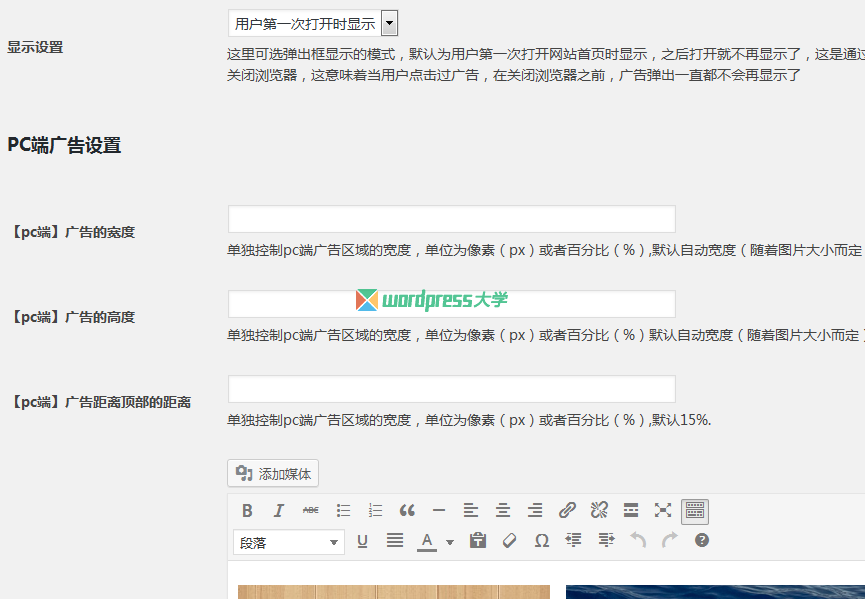Click the 【pc端】广告的宽度 label
Screen dimensions: 865x600
coord(72,232)
